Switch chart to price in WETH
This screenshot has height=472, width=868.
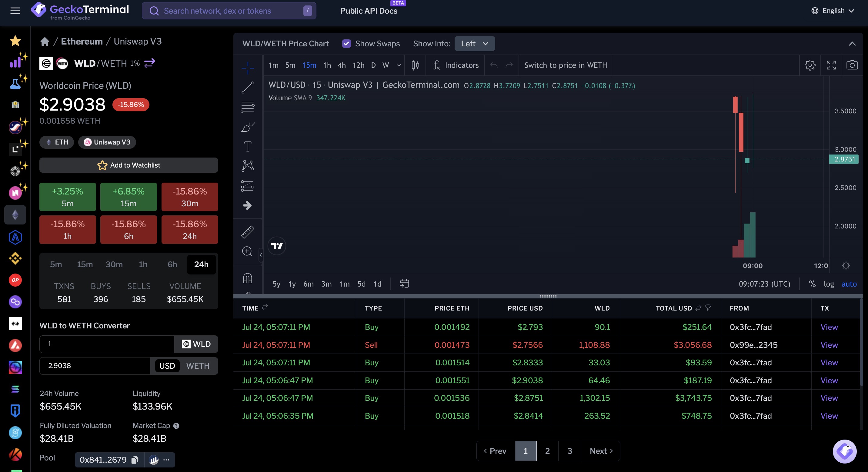[566, 65]
